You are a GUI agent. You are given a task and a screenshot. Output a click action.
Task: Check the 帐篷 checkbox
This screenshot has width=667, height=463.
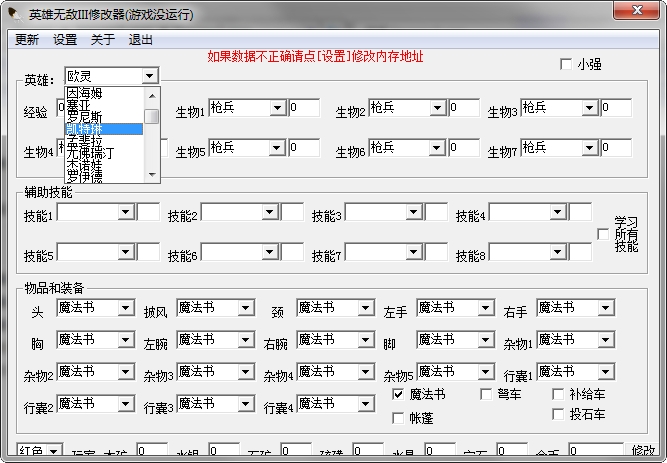click(x=398, y=418)
